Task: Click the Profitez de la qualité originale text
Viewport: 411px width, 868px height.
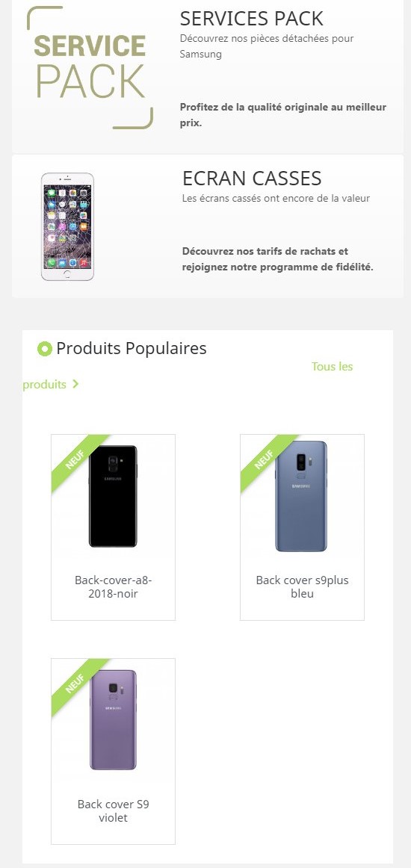Action: tap(283, 114)
